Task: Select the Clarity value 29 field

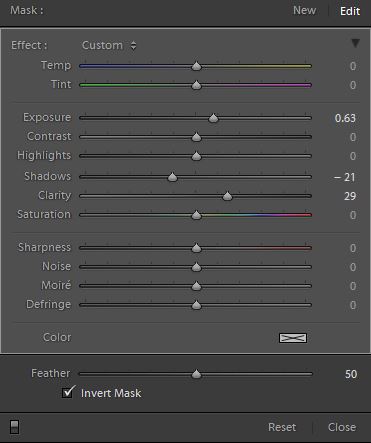Action: coord(350,196)
